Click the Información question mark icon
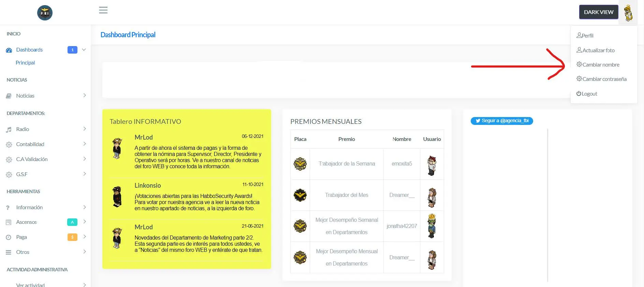The width and height of the screenshot is (644, 287). click(8, 208)
